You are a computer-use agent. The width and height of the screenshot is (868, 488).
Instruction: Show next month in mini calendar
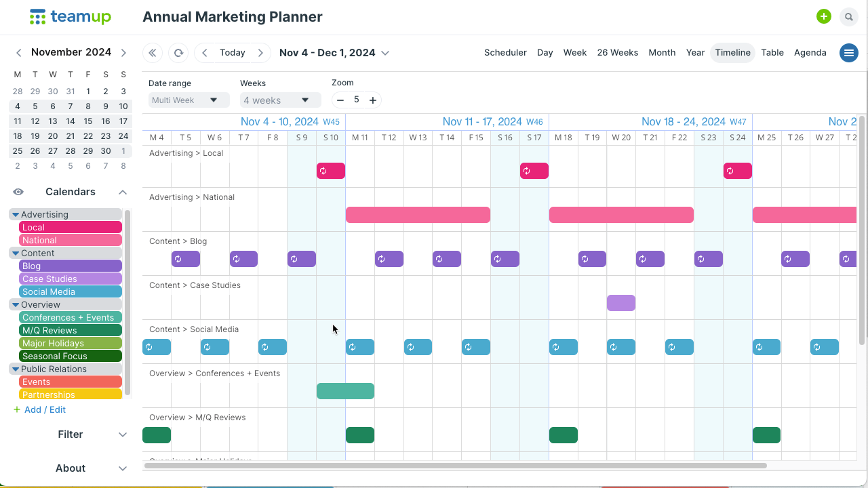click(123, 53)
